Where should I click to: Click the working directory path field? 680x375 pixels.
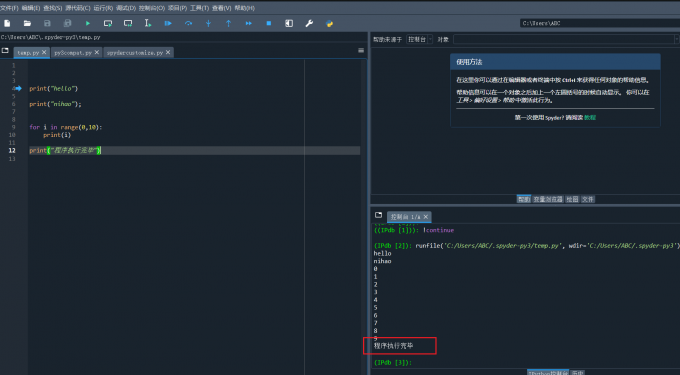click(x=600, y=23)
